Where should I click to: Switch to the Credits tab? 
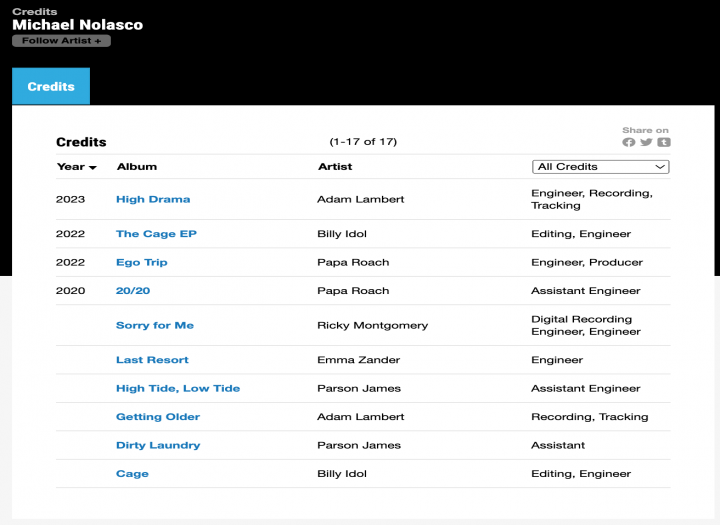51,86
